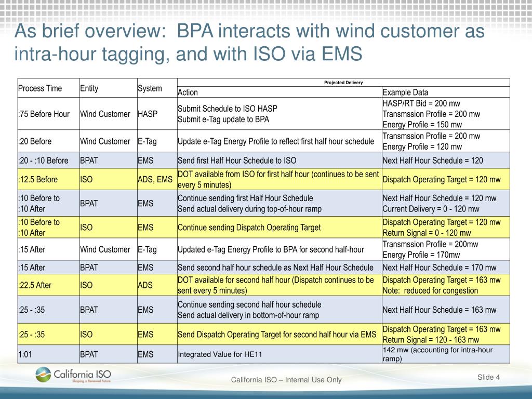Click the 'Projected Delivery' header
The width and height of the screenshot is (532, 399).
point(343,83)
